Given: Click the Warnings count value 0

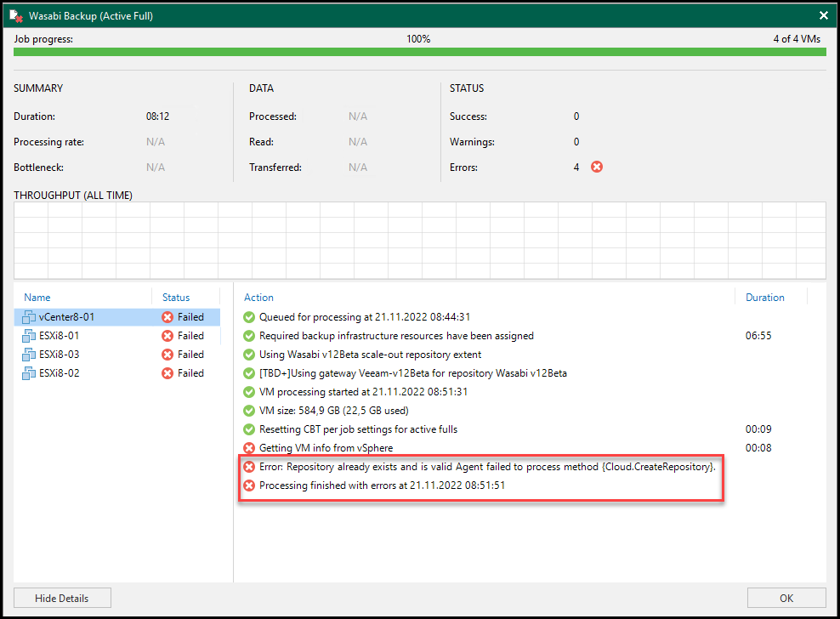Looking at the screenshot, I should point(576,142).
